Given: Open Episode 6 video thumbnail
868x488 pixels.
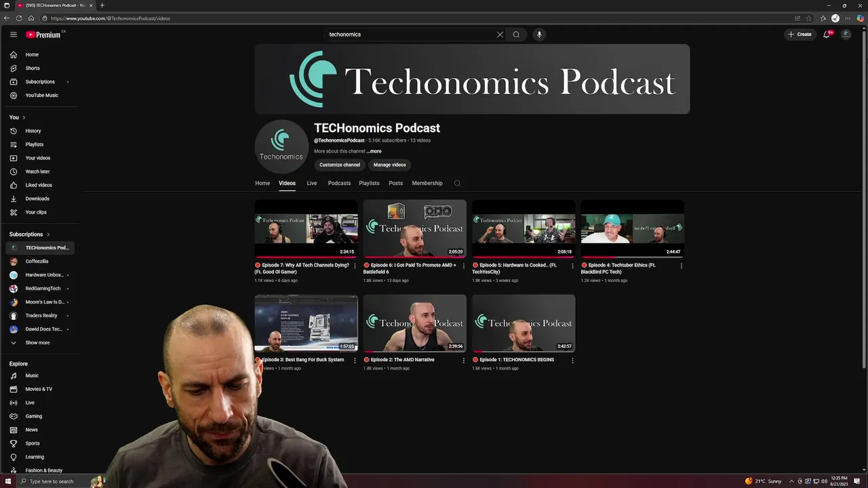Looking at the screenshot, I should pyautogui.click(x=414, y=228).
